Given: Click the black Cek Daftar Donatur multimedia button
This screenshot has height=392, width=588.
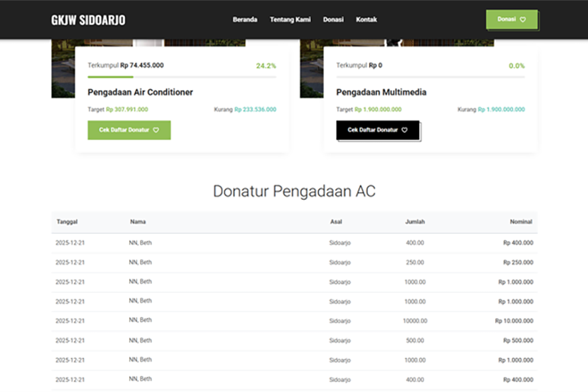Looking at the screenshot, I should (378, 130).
